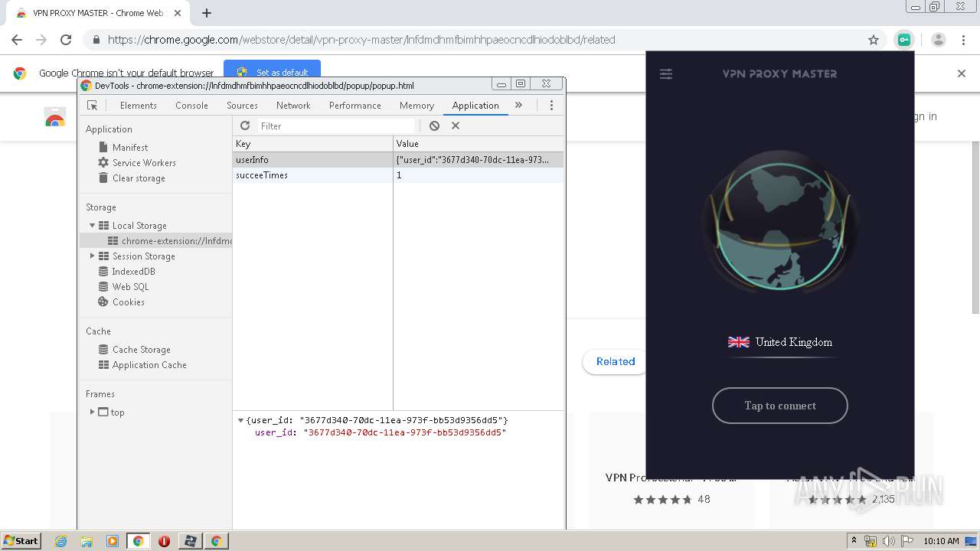The image size is (980, 551).
Task: Open the Windows Start menu
Action: click(21, 541)
